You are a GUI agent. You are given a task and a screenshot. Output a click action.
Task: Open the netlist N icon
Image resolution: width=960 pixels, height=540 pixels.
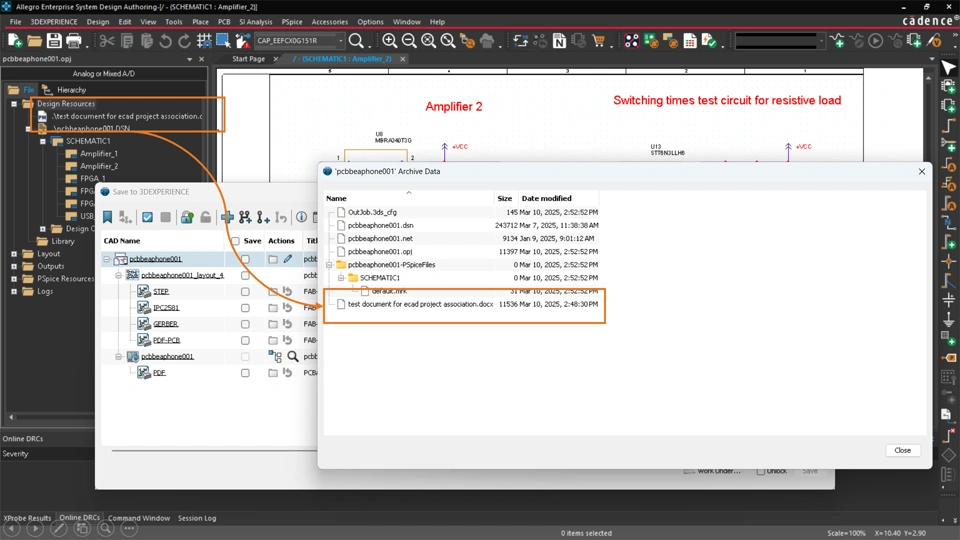pos(559,41)
